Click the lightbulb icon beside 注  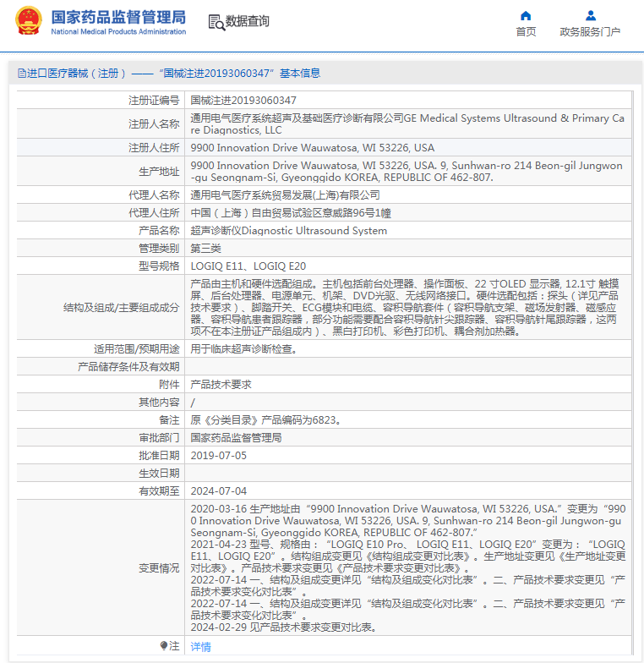click(x=164, y=646)
